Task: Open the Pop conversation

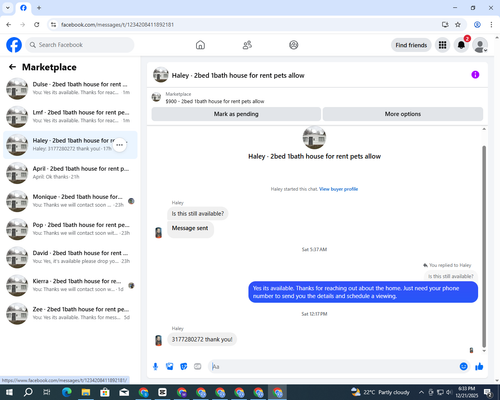Action: [x=70, y=229]
